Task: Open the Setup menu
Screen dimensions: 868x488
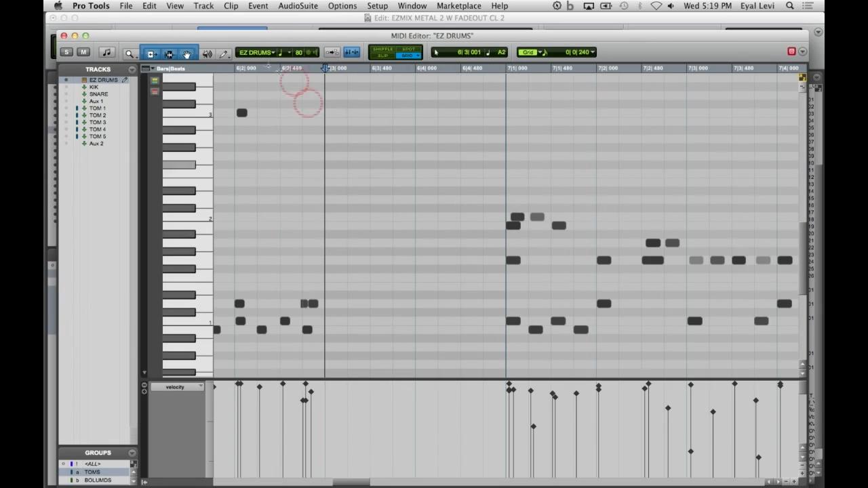Action: [377, 5]
